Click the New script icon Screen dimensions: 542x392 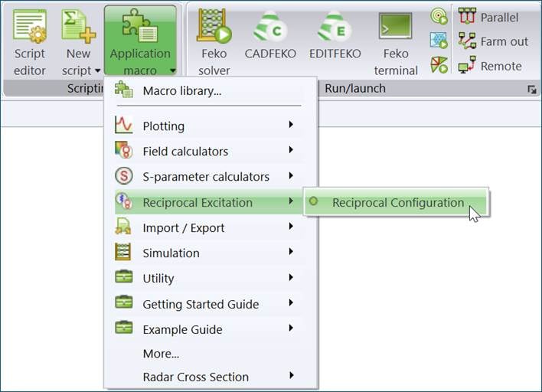click(x=78, y=27)
